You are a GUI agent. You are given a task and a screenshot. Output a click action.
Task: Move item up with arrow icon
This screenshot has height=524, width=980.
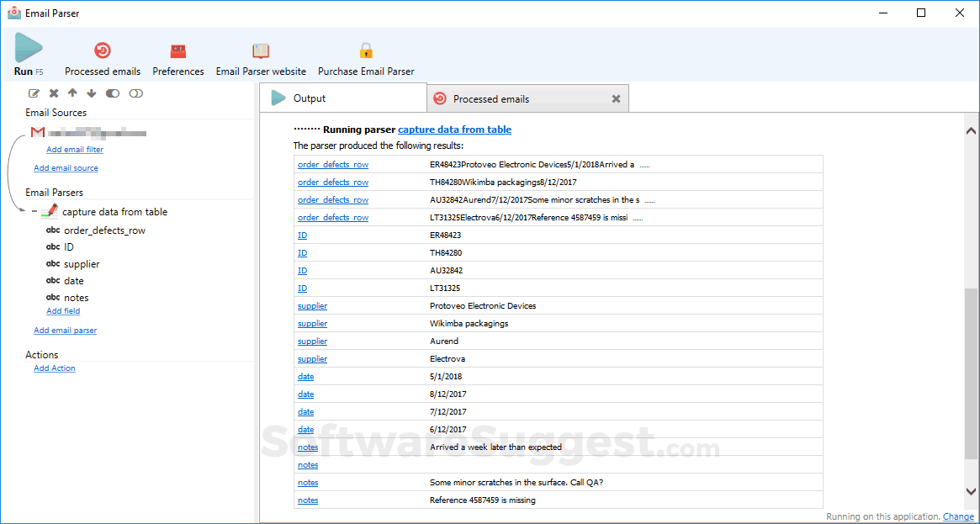point(72,93)
